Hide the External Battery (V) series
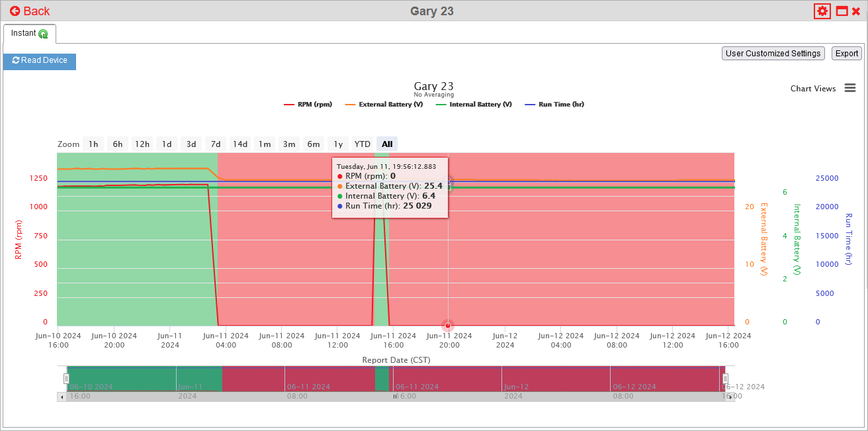Image resolution: width=868 pixels, height=431 pixels. click(x=383, y=105)
